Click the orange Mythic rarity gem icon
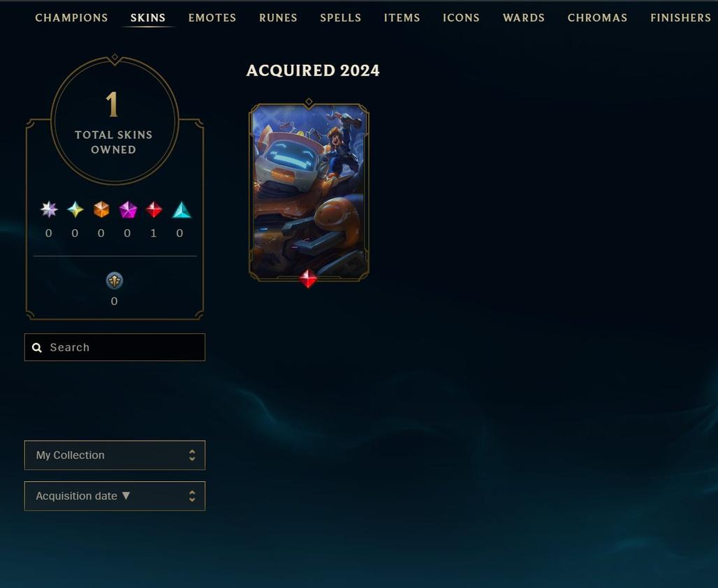The image size is (718, 588). coord(101,210)
